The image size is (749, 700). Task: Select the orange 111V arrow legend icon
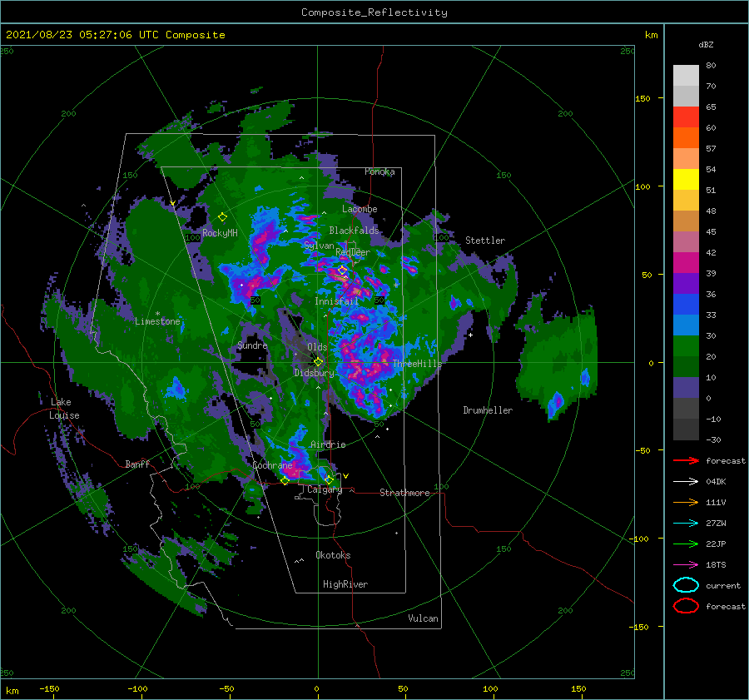pyautogui.click(x=686, y=502)
